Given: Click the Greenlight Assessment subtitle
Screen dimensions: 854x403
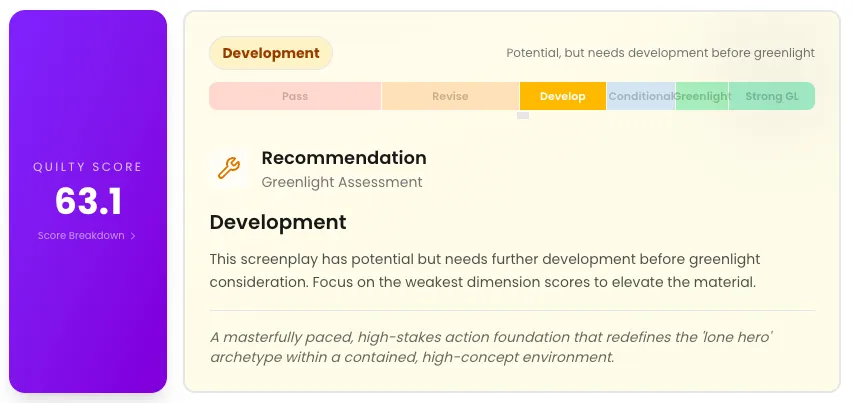Looking at the screenshot, I should pos(341,182).
